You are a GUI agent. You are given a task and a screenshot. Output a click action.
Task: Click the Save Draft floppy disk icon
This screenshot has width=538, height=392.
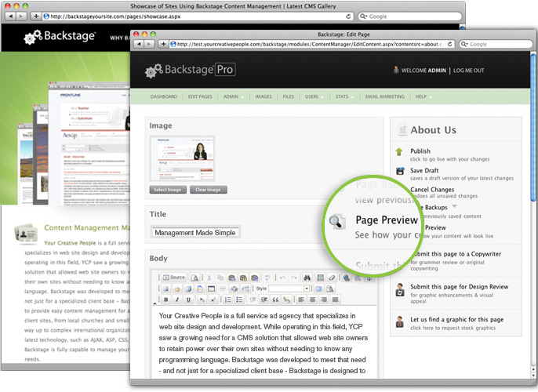[400, 171]
